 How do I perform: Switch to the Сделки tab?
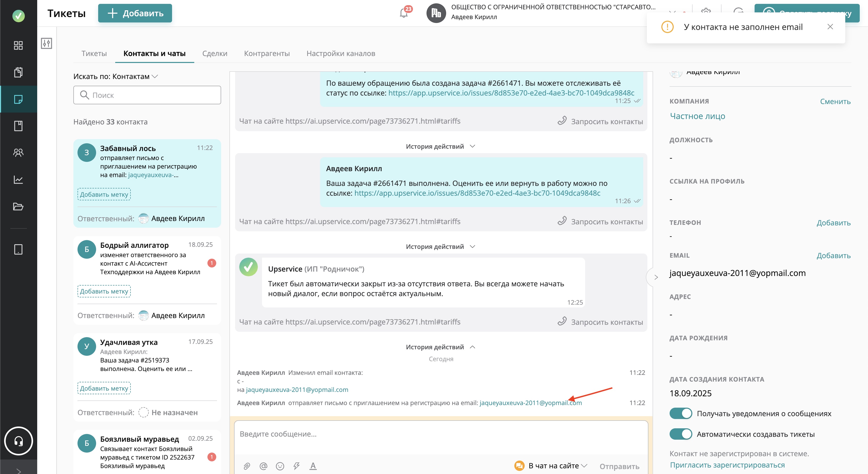(215, 53)
